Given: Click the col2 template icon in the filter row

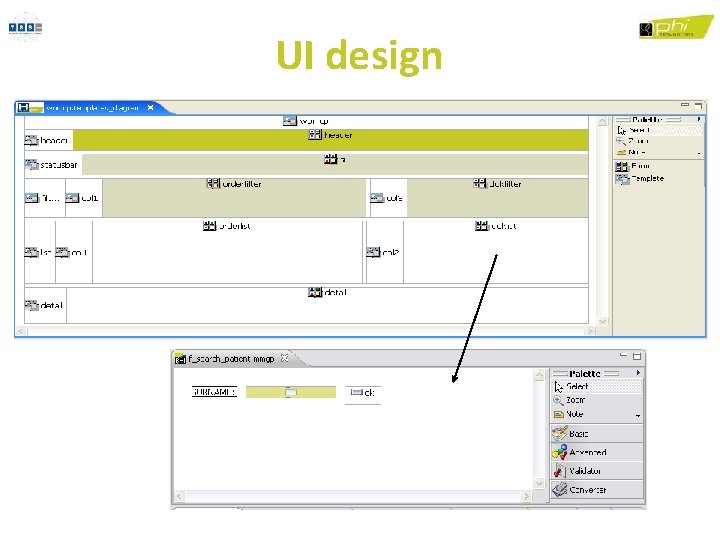Looking at the screenshot, I should [377, 198].
